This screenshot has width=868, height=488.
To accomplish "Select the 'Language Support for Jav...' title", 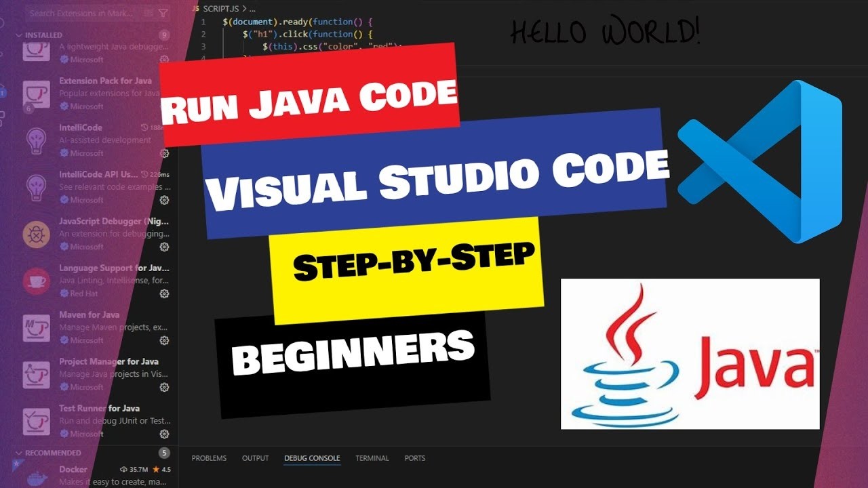I will pyautogui.click(x=114, y=268).
